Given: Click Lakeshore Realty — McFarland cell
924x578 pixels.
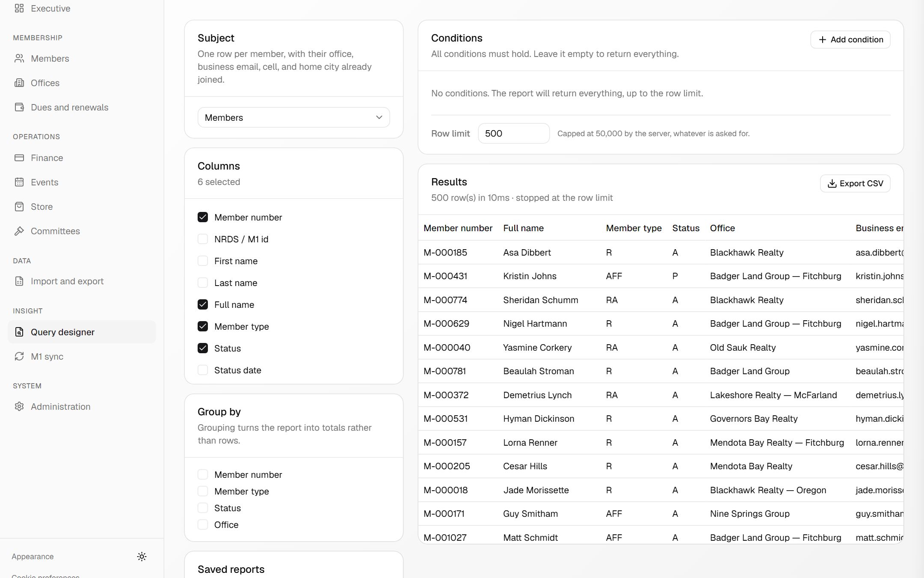Looking at the screenshot, I should tap(773, 395).
